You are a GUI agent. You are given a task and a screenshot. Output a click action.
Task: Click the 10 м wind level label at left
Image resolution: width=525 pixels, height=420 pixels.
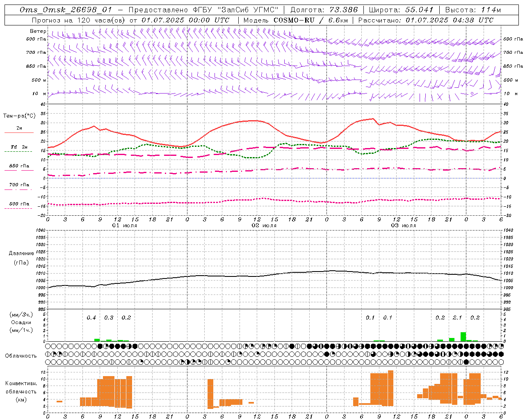pyautogui.click(x=39, y=94)
